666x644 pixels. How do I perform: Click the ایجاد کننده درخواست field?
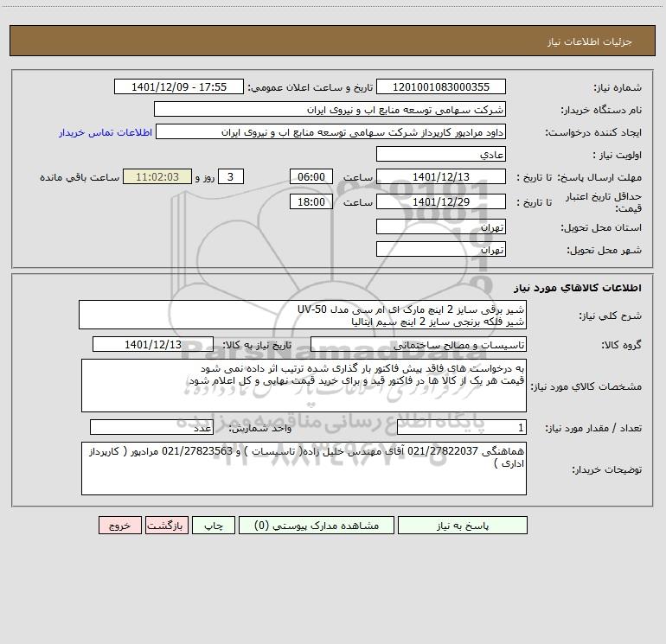[x=331, y=132]
